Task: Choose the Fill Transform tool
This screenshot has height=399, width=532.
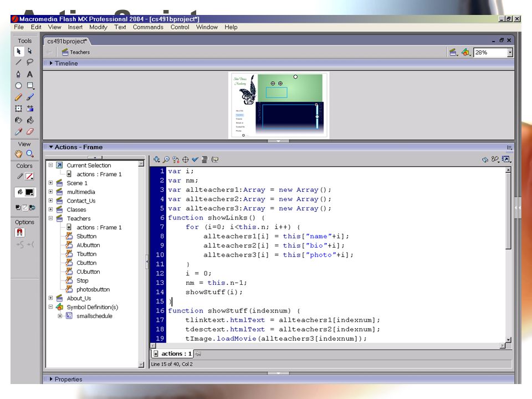Action: [30, 109]
